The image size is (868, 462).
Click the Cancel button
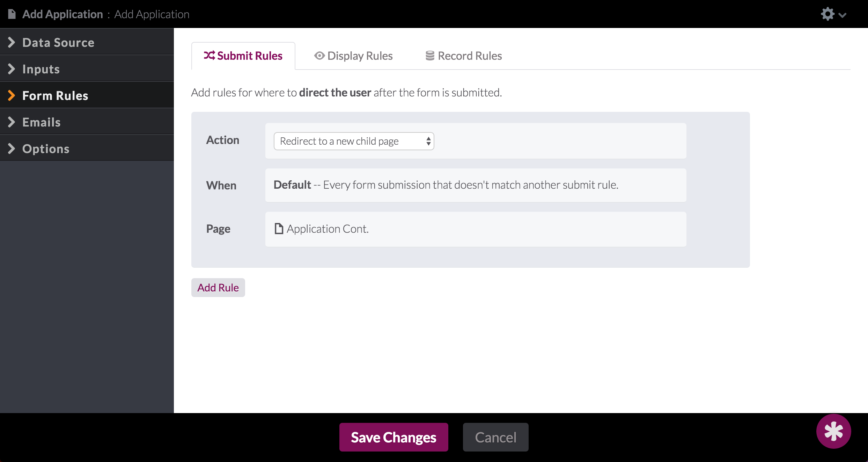pyautogui.click(x=495, y=437)
